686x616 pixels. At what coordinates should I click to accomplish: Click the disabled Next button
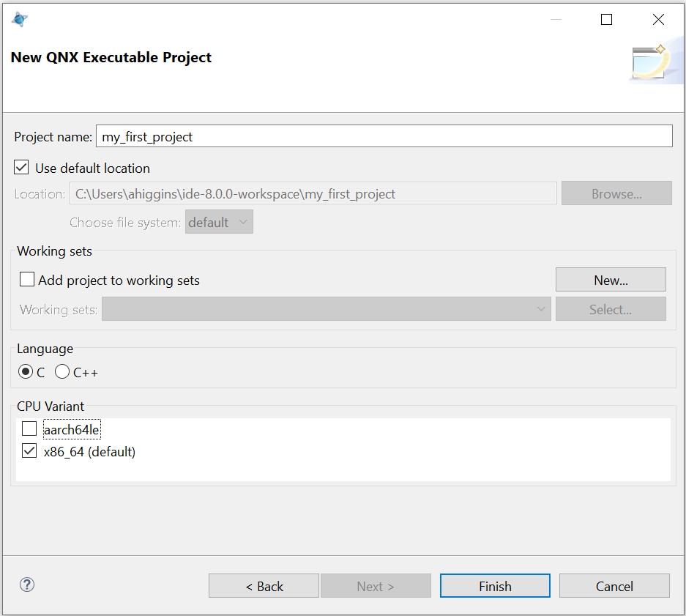pos(376,586)
